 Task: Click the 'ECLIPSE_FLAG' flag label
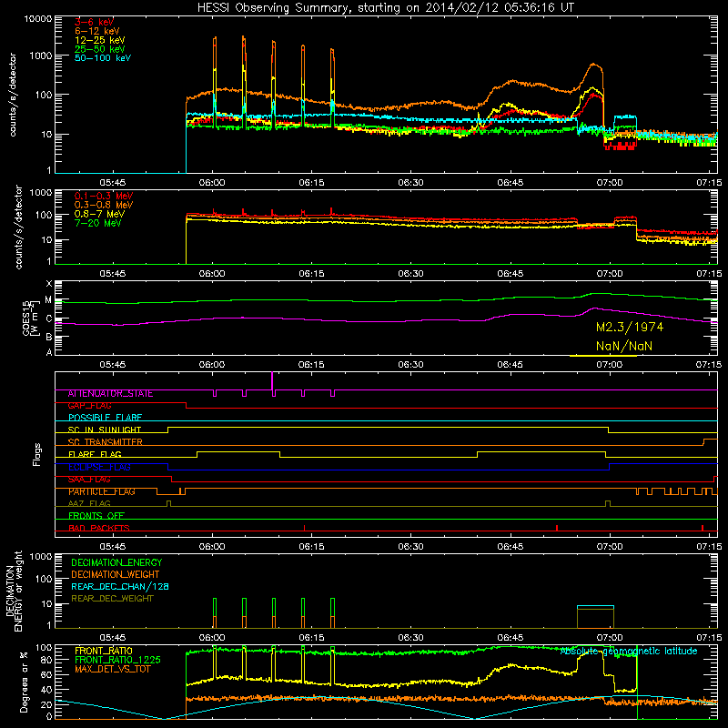point(99,467)
